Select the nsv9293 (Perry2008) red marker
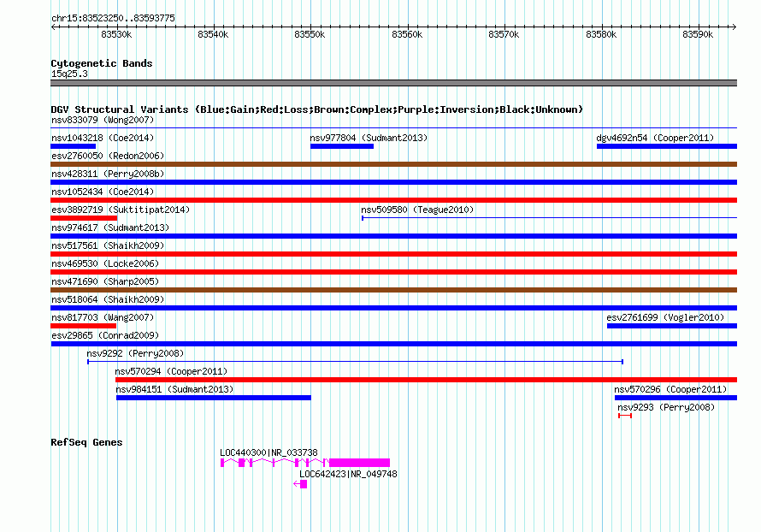The width and height of the screenshot is (761, 532). 625,416
